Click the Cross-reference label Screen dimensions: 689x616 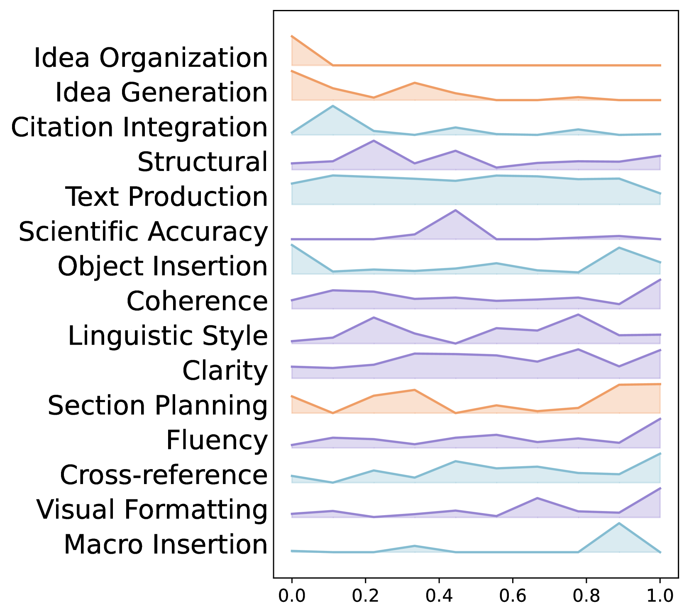click(x=164, y=475)
